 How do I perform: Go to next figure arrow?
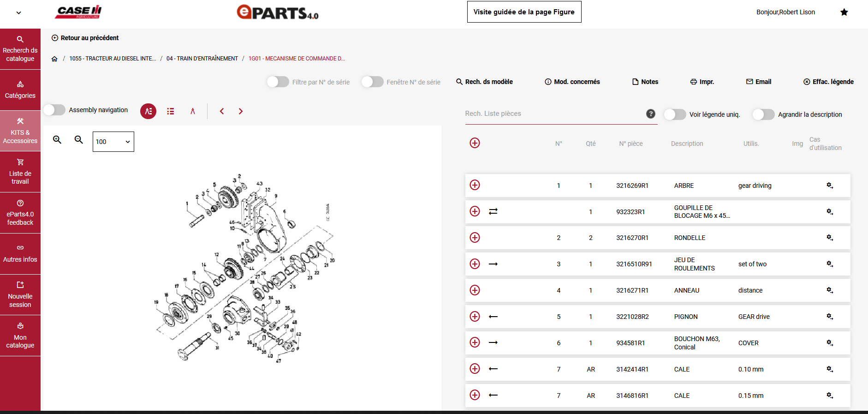click(241, 111)
